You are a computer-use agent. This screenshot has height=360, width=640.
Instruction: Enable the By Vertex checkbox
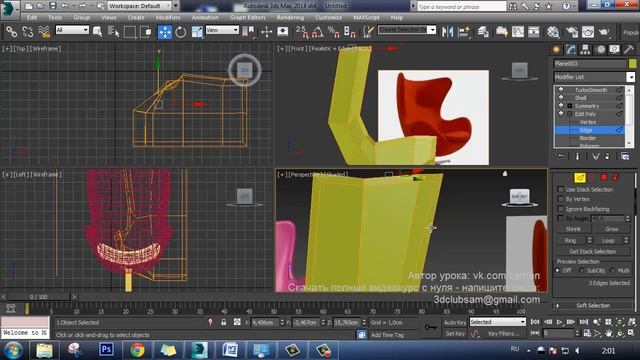560,199
